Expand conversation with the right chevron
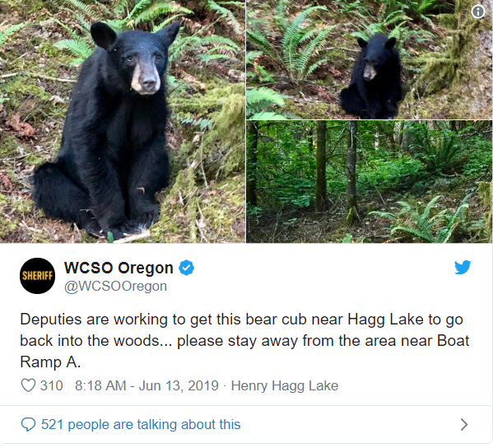 464,424
